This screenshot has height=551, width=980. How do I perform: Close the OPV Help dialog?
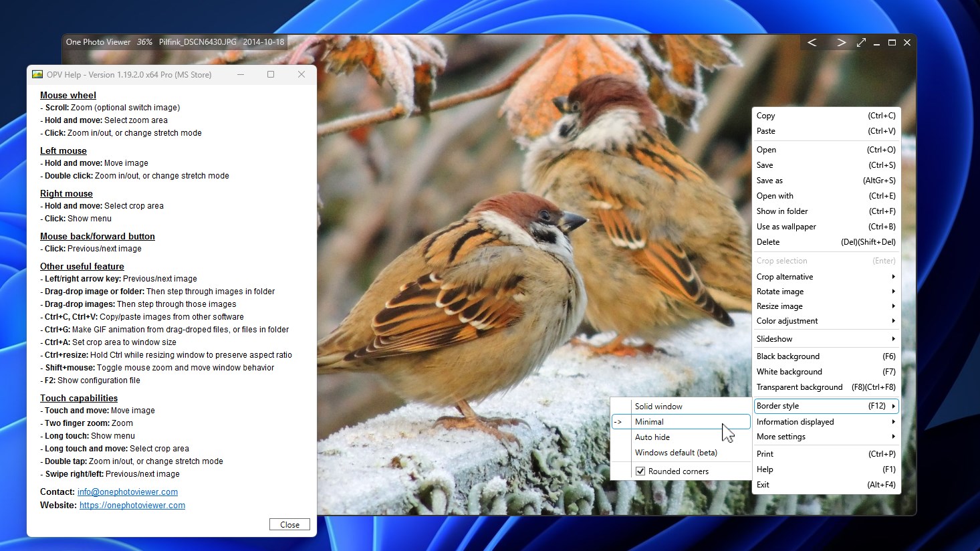tap(289, 524)
